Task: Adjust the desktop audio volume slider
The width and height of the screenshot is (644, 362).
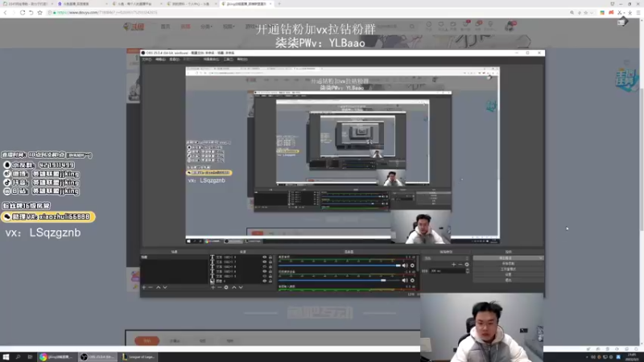Action: click(x=340, y=265)
